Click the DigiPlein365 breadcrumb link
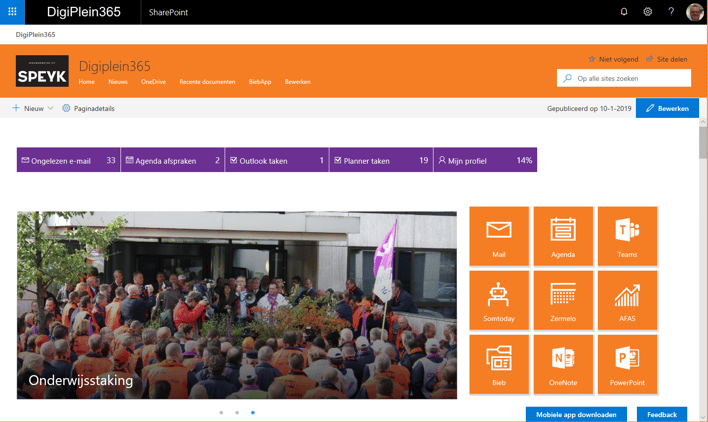 pos(35,34)
